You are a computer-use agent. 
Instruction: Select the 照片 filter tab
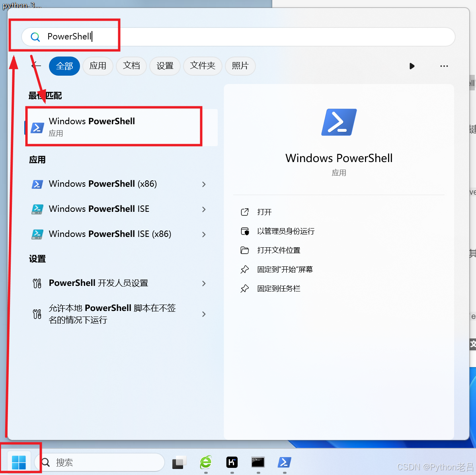[240, 66]
